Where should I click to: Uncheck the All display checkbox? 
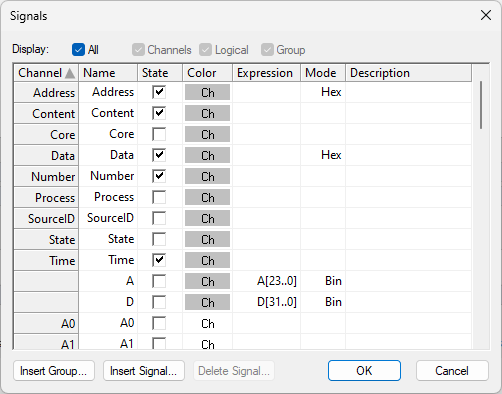pos(78,50)
